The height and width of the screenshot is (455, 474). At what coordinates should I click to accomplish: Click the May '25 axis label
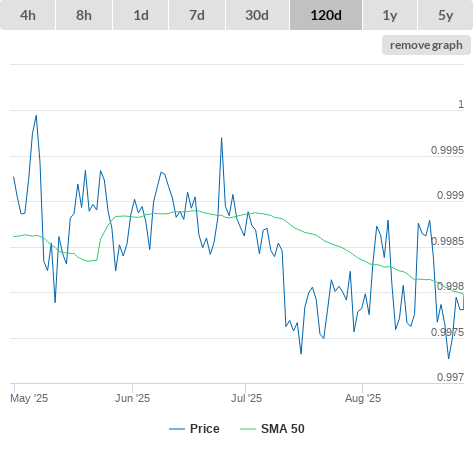tap(29, 398)
